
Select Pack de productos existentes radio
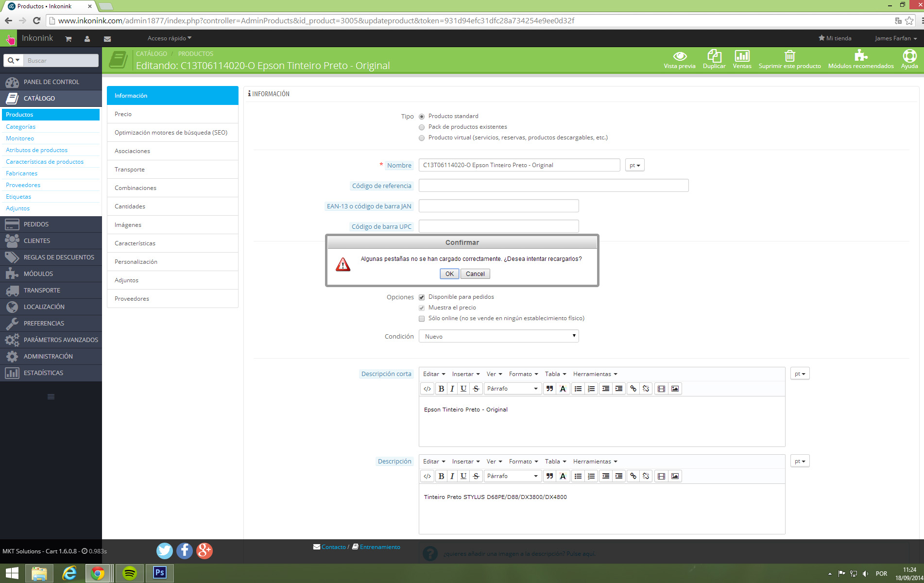422,127
